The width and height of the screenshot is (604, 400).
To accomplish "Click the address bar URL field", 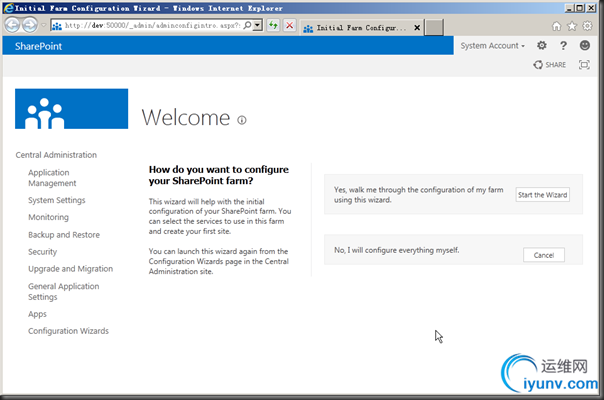I will 153,25.
